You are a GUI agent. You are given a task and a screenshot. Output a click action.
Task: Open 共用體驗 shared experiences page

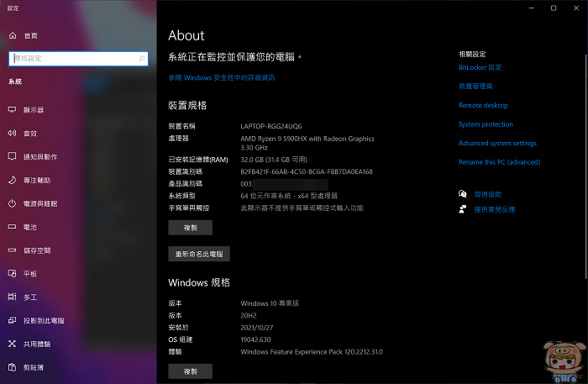point(37,344)
